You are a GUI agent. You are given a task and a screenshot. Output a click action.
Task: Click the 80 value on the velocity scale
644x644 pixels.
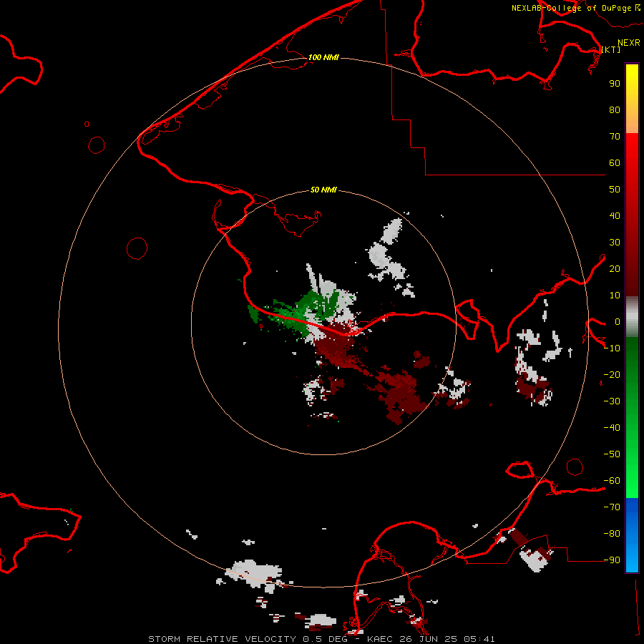(615, 109)
